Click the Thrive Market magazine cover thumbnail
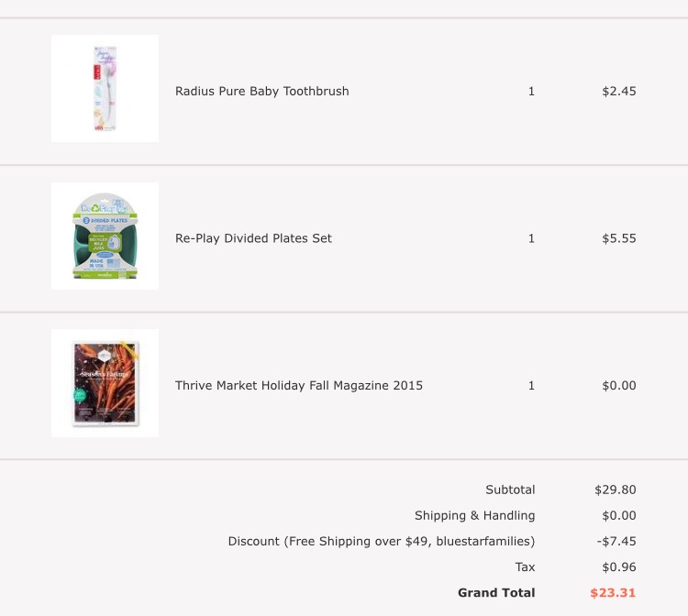The height and width of the screenshot is (616, 688). [x=105, y=383]
